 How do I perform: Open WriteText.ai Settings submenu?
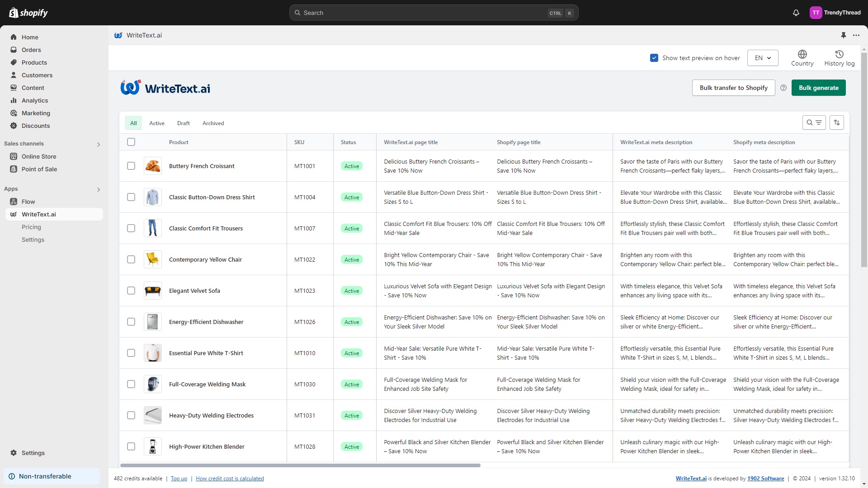33,239
